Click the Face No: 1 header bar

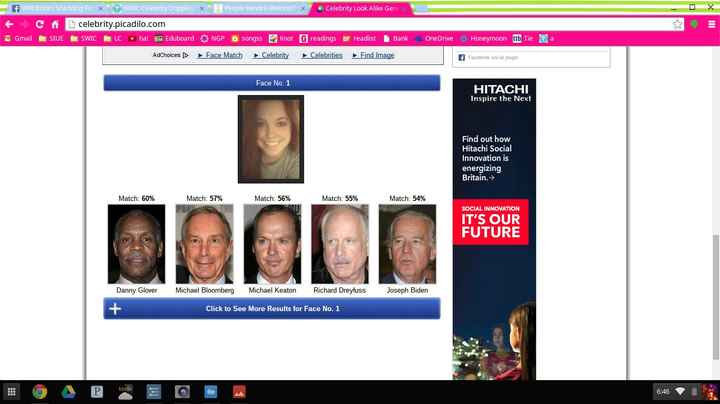click(x=272, y=83)
